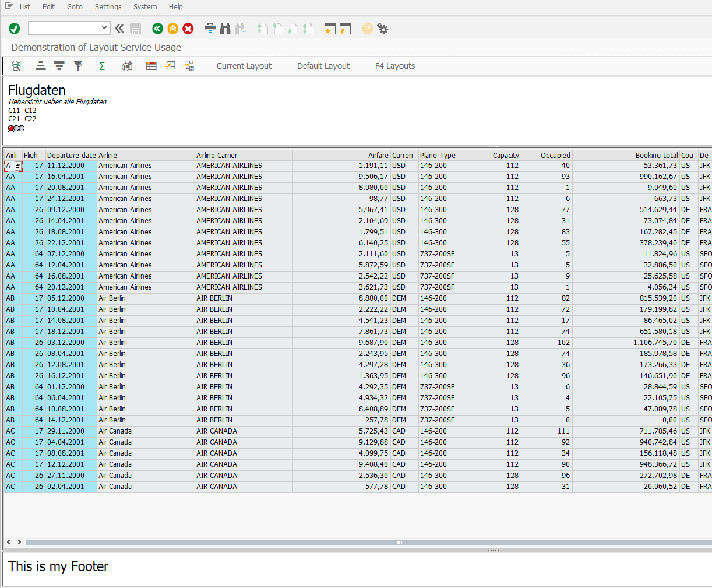Click the Sort Ascending icon
Image resolution: width=712 pixels, height=588 pixels.
point(41,66)
